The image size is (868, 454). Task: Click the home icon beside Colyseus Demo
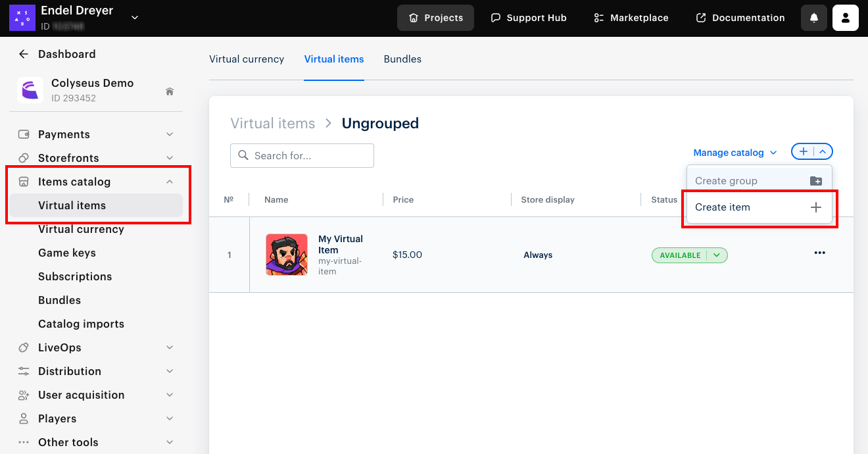tap(170, 92)
